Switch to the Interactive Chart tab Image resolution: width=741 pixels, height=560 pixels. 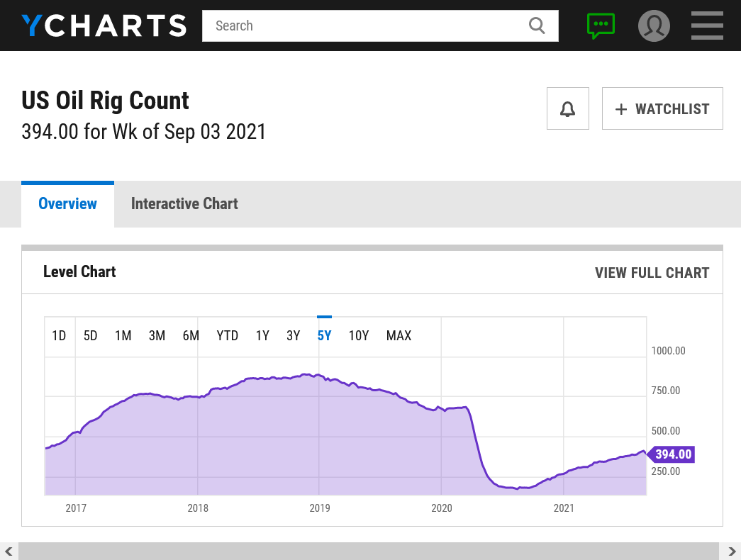pos(184,203)
